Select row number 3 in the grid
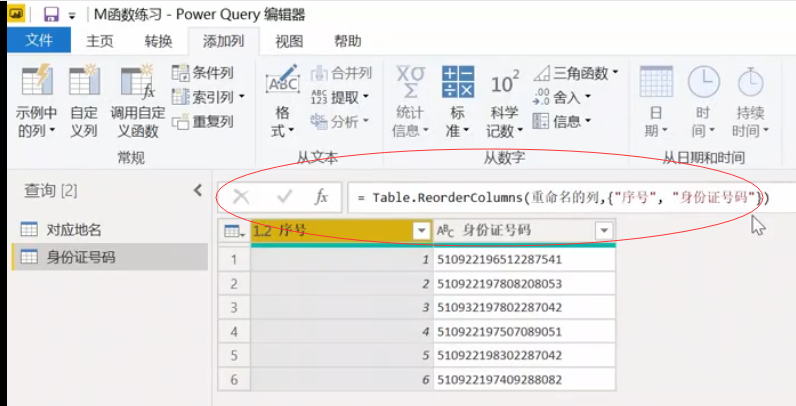Image resolution: width=796 pixels, height=406 pixels. coord(234,308)
